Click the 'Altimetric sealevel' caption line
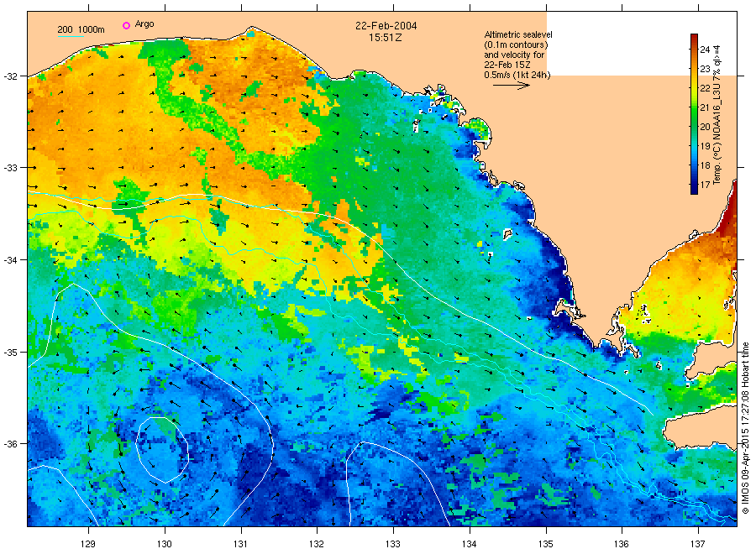 click(x=518, y=34)
